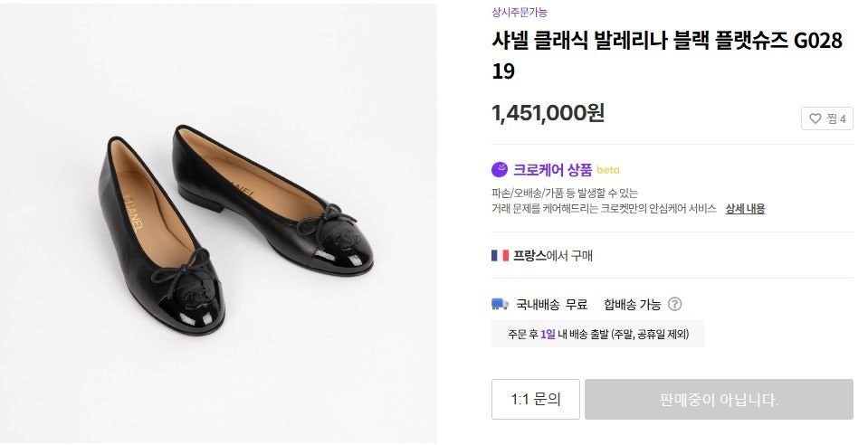
Task: Click the 상시주문가능 label
Action: [x=520, y=13]
